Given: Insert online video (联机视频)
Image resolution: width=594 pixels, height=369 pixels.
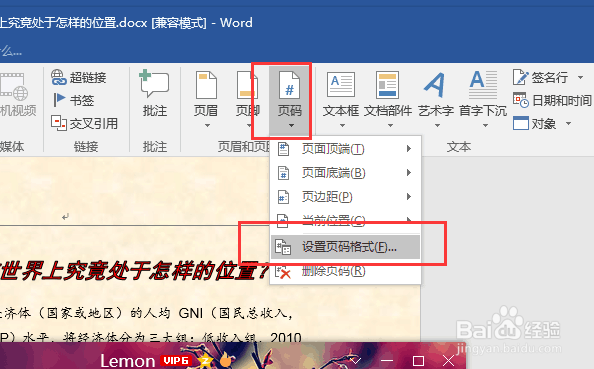Looking at the screenshot, I should pos(17,95).
